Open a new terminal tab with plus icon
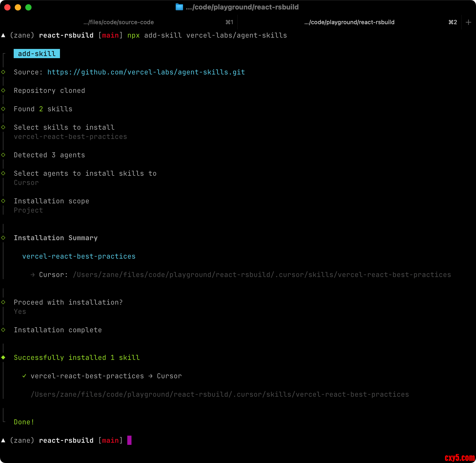The height and width of the screenshot is (463, 476). point(468,22)
